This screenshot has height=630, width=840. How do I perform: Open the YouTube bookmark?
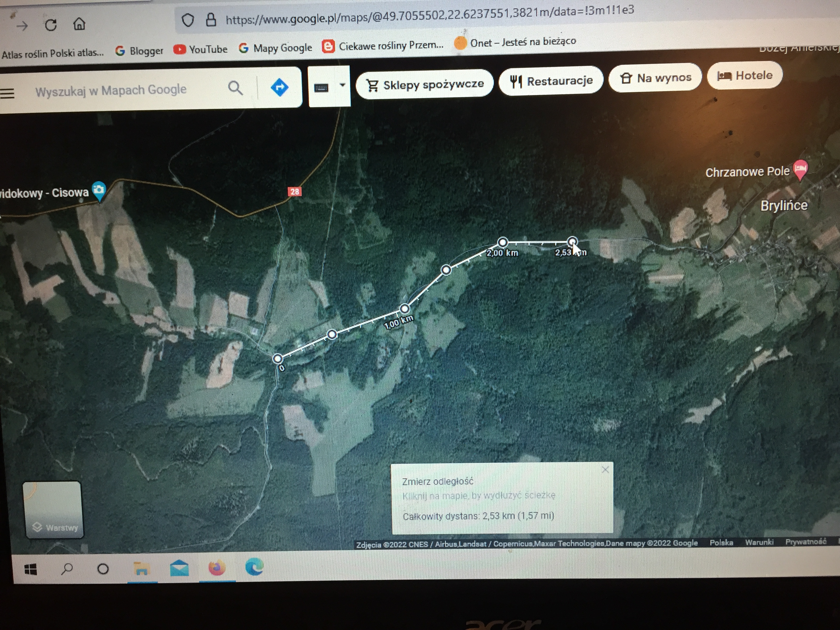200,49
